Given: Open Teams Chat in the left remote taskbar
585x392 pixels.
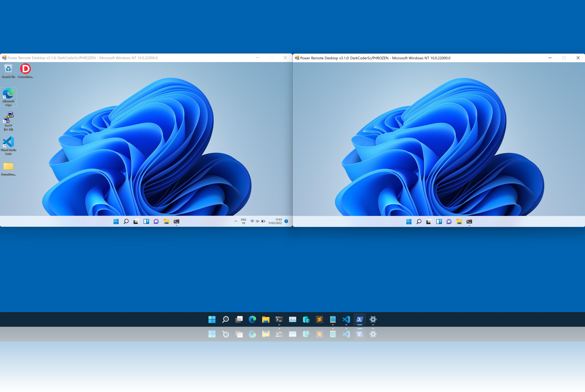Looking at the screenshot, I should click(x=156, y=222).
